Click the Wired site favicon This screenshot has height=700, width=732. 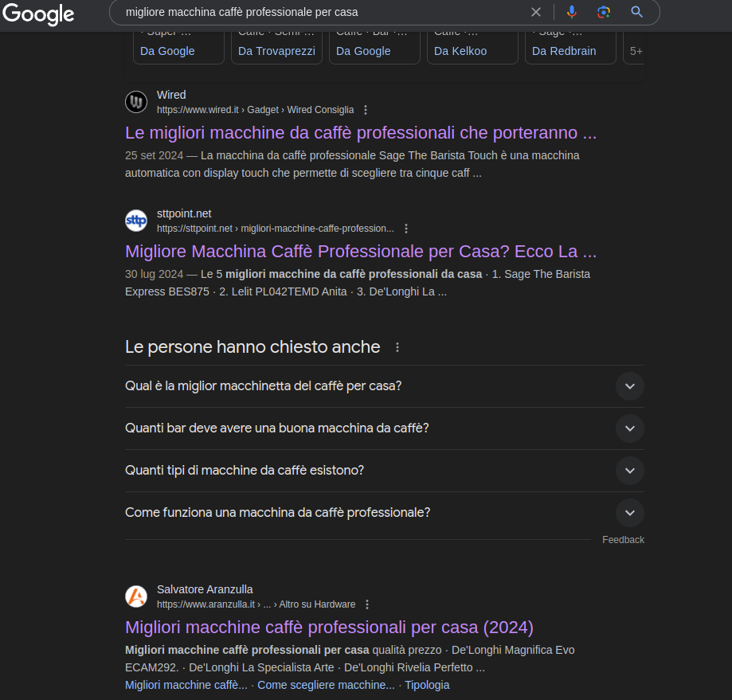[136, 102]
